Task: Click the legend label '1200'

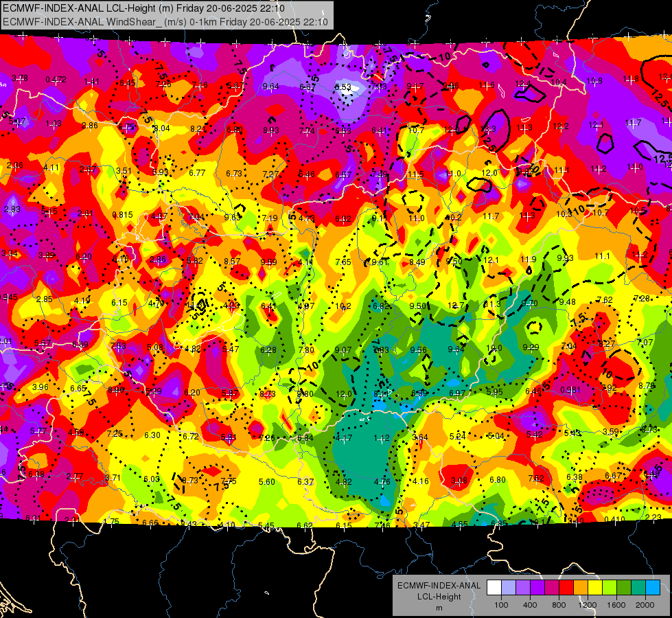Action: pos(587,605)
